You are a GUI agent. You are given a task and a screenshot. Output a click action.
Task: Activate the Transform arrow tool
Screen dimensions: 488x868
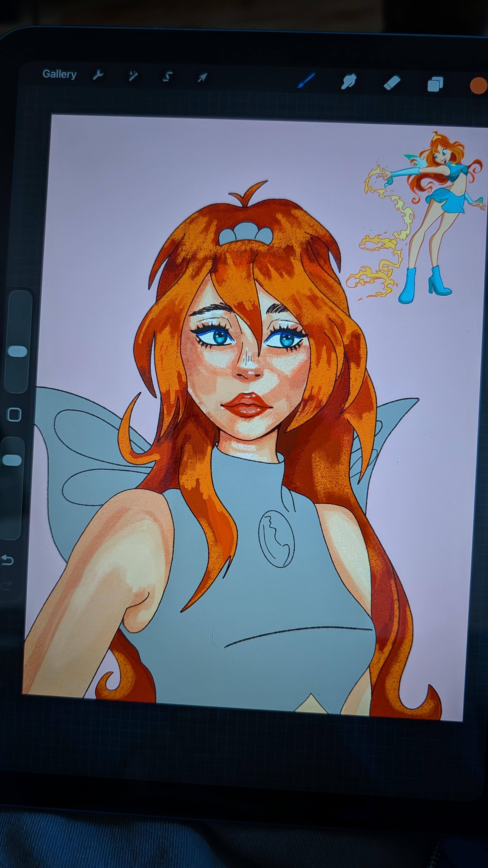pos(202,78)
